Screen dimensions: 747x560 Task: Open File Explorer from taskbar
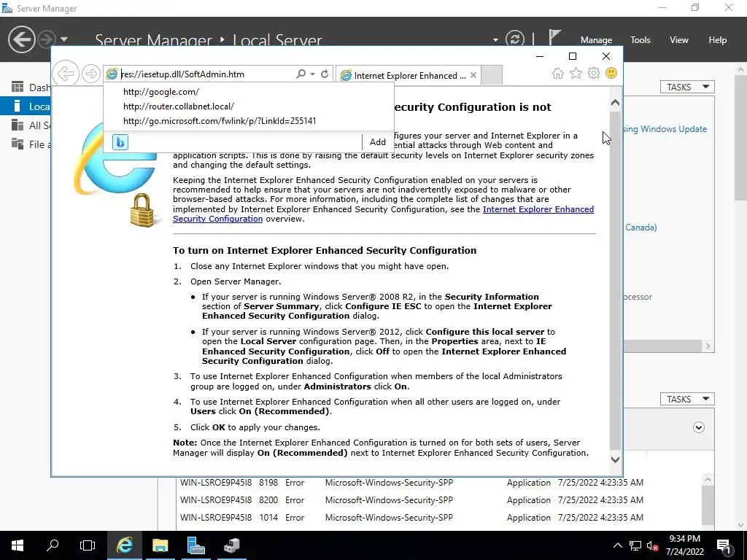(x=160, y=545)
